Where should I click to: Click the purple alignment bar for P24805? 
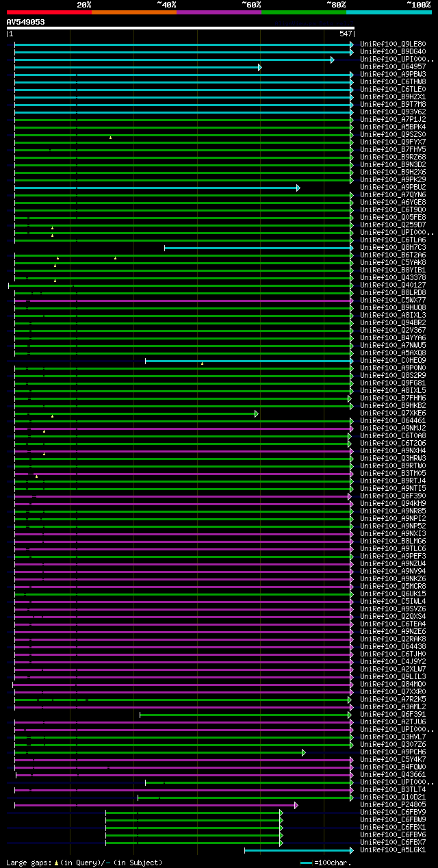pos(156,805)
